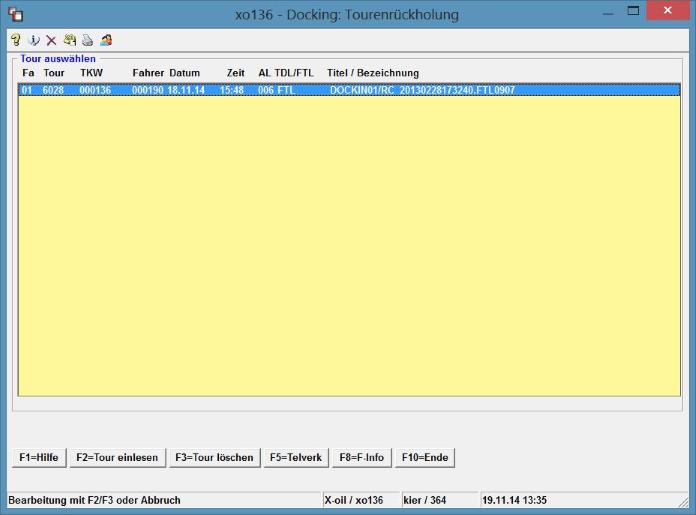Click the F3=Tour löschen button
696x515 pixels.
pyautogui.click(x=214, y=457)
